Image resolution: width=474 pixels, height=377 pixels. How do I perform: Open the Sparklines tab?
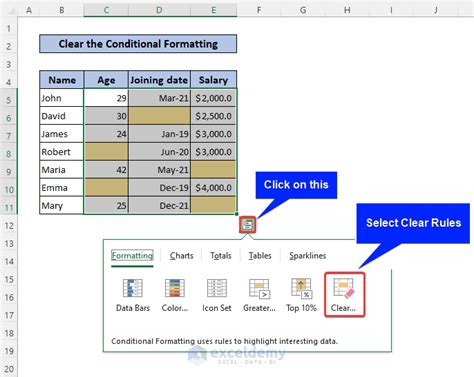(308, 256)
